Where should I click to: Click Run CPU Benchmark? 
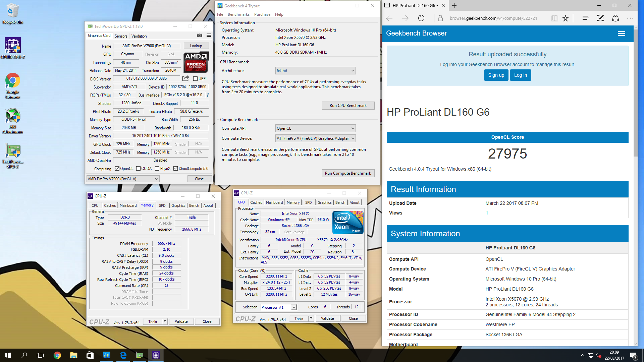(x=348, y=106)
